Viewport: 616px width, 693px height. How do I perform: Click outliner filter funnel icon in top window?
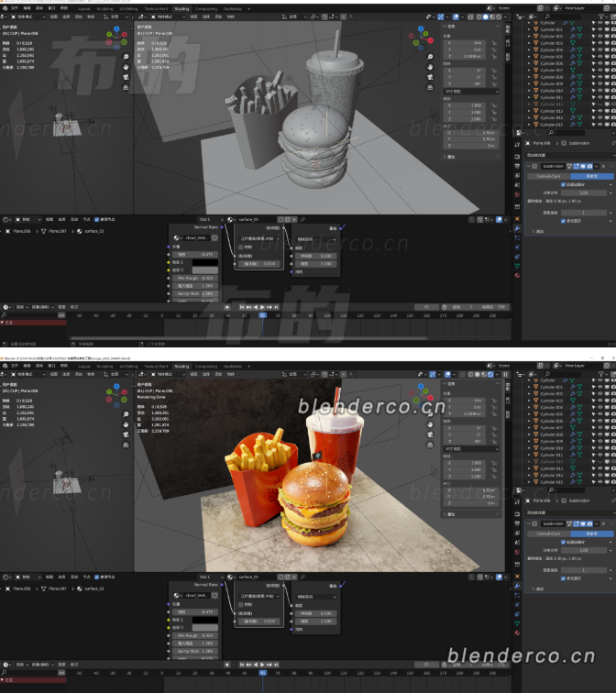[x=601, y=16]
